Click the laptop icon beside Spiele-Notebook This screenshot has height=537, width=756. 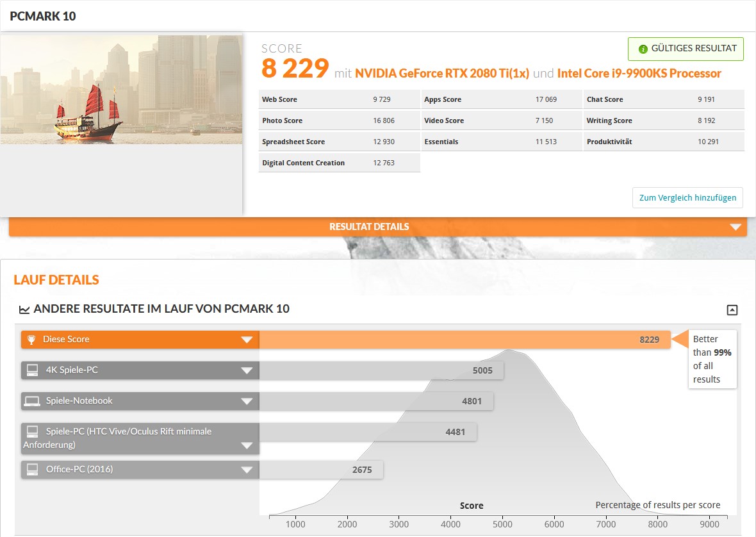[x=32, y=401]
